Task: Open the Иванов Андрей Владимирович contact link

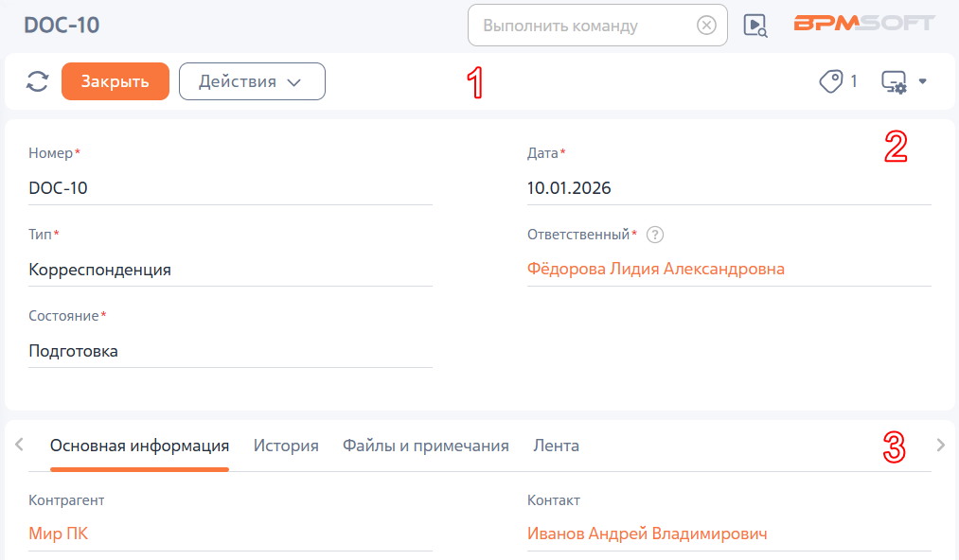Action: pyautogui.click(x=648, y=534)
